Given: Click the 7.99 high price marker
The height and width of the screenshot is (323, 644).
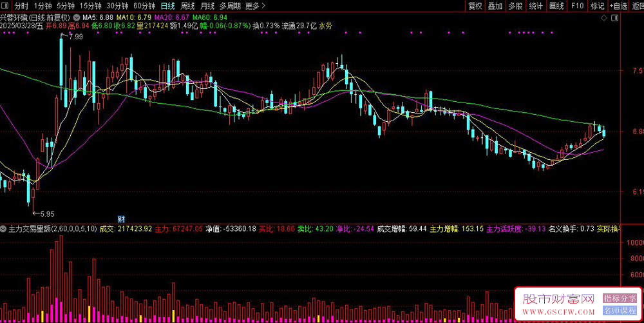Looking at the screenshot, I should (75, 37).
